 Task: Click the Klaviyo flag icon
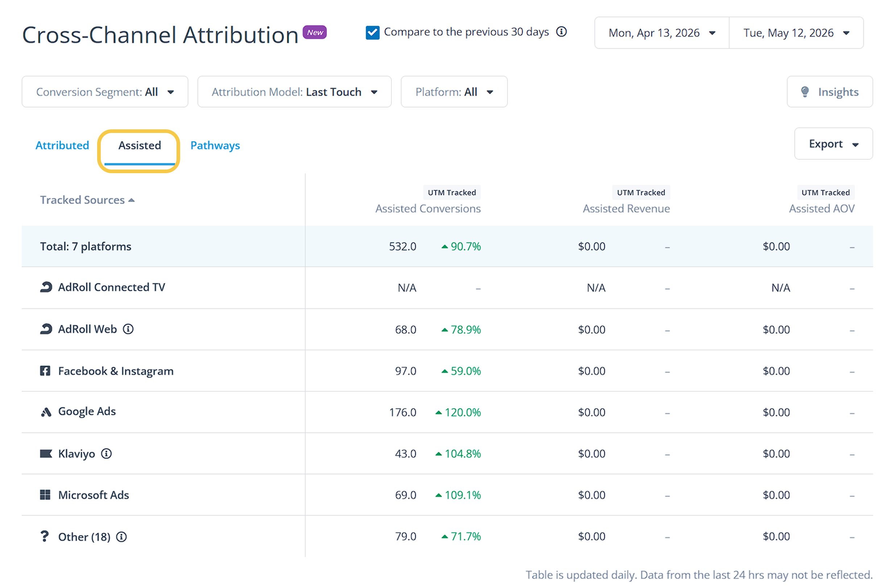[46, 454]
